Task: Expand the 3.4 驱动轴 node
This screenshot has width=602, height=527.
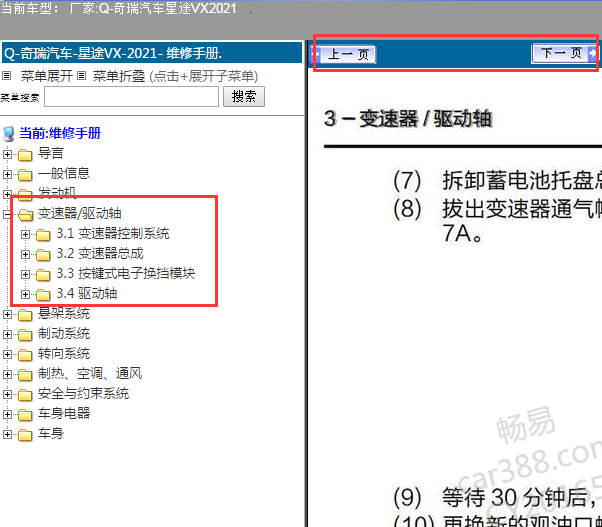Action: pos(25,294)
